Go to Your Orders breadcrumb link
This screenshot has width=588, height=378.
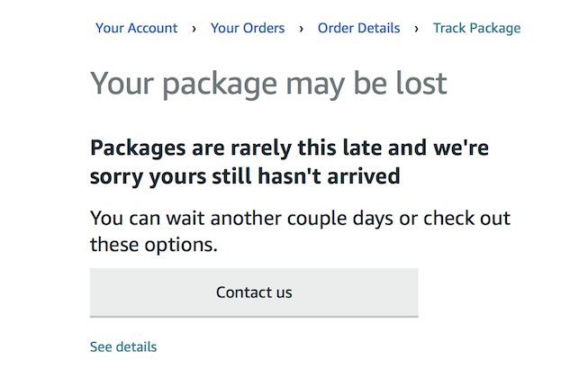point(248,28)
